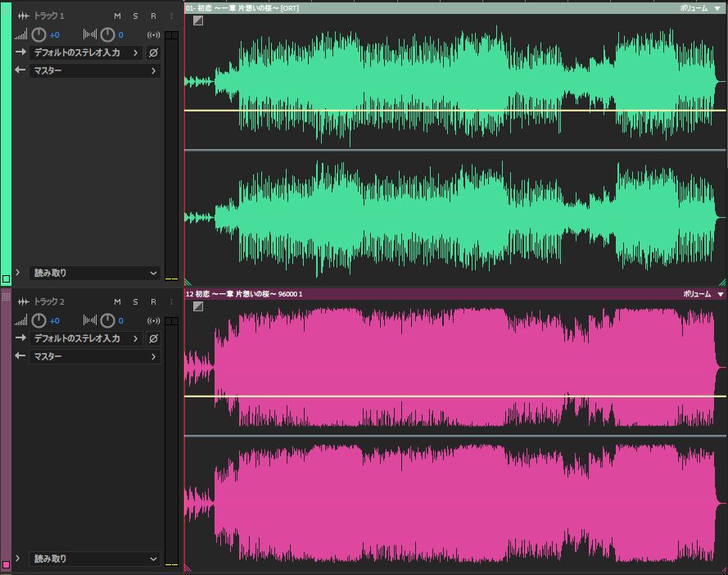Viewport: 728px width, 575px height.
Task: Click Track 1 input arrow icon
Action: coord(20,52)
